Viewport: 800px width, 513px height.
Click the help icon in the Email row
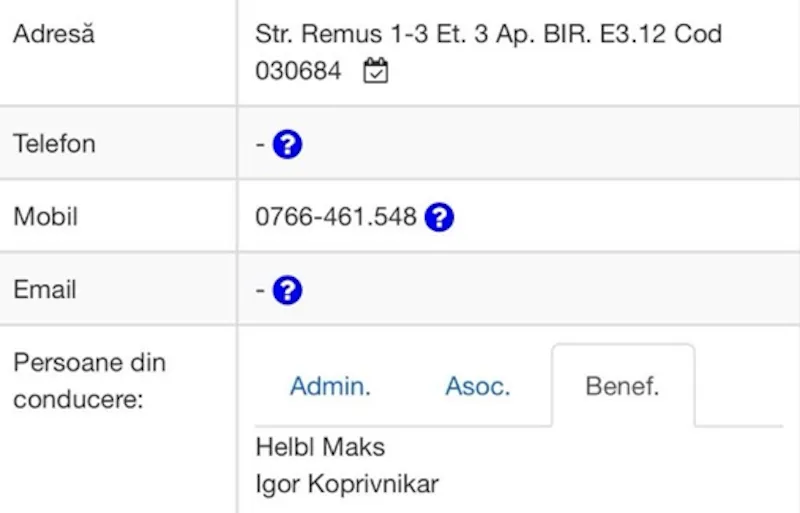click(287, 290)
